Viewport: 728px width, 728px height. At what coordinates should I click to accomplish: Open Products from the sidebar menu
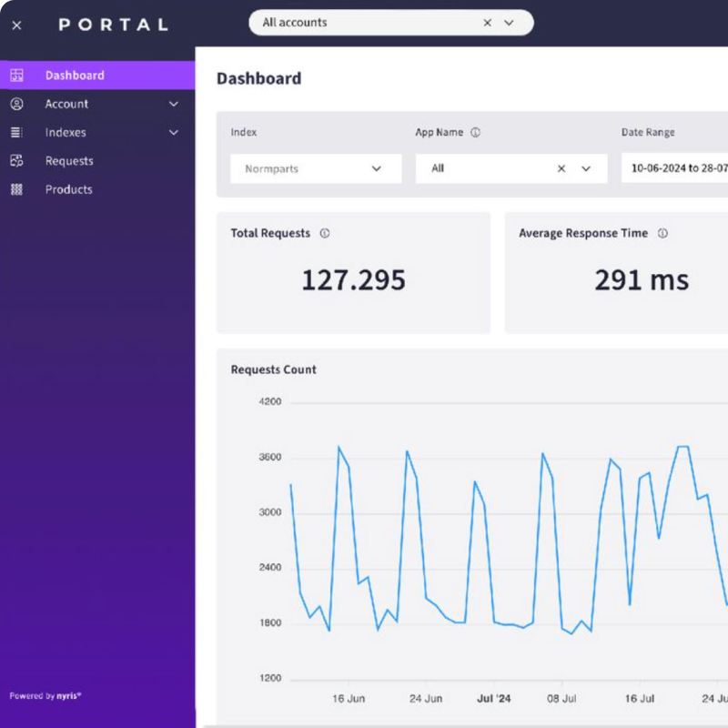point(69,189)
